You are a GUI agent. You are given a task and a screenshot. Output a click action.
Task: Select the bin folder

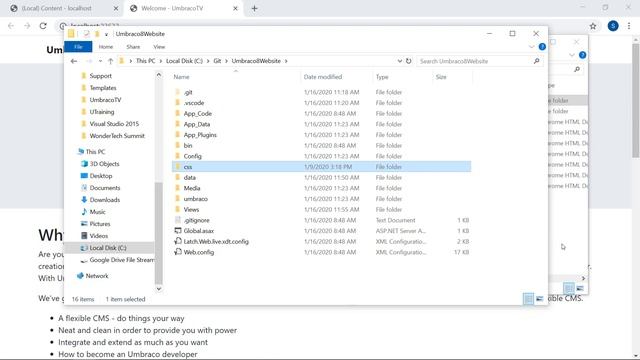pyautogui.click(x=188, y=145)
